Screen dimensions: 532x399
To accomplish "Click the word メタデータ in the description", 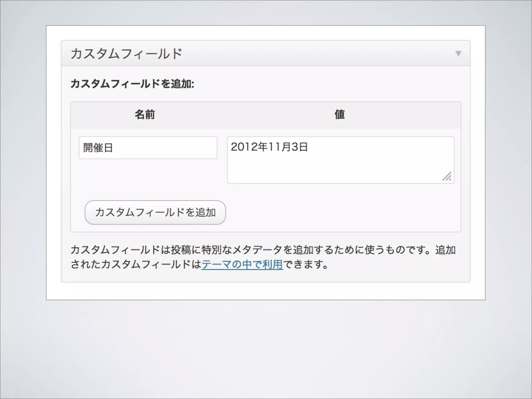I will (257, 250).
